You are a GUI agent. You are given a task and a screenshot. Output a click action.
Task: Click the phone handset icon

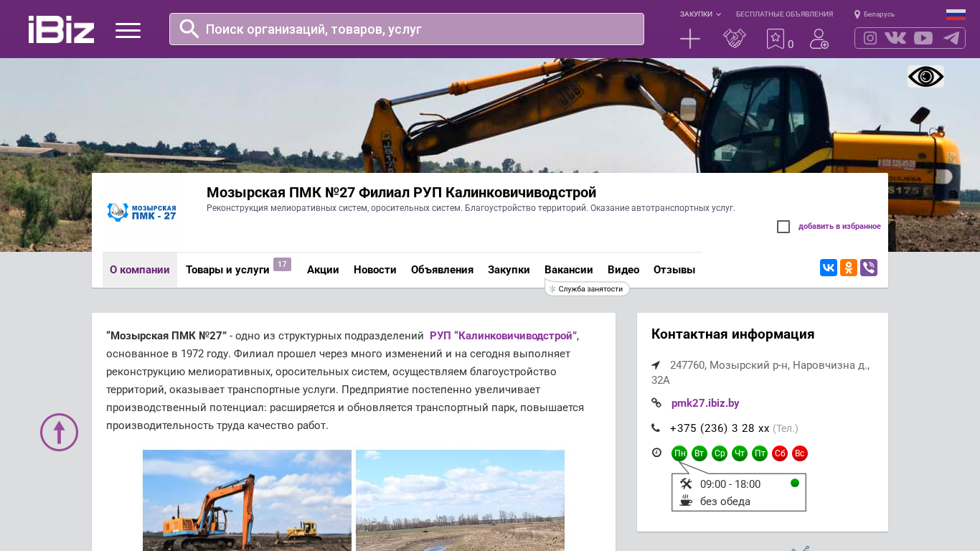(x=656, y=428)
